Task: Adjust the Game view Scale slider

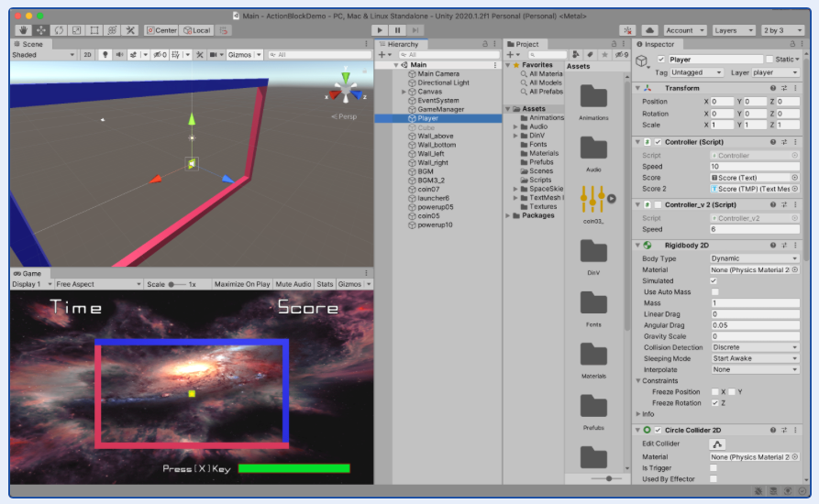Action: coord(176,284)
